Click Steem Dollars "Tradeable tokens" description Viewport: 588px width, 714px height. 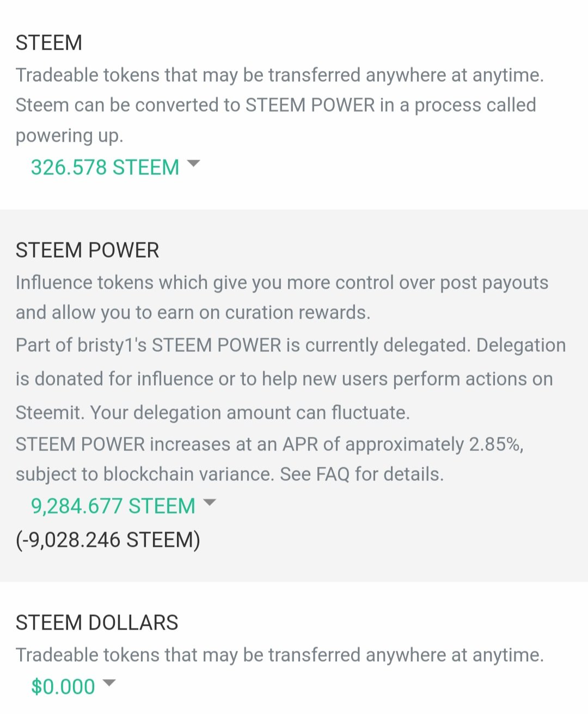click(279, 655)
